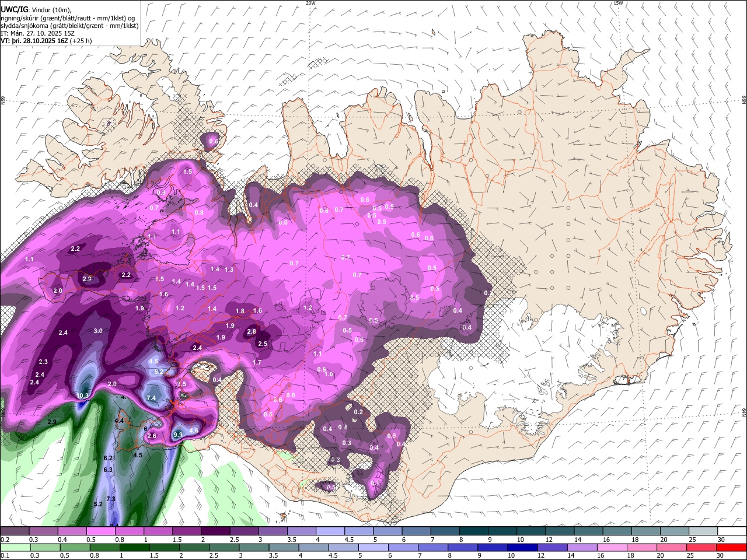Pick top legend swatch between 20 and 25

point(675,531)
